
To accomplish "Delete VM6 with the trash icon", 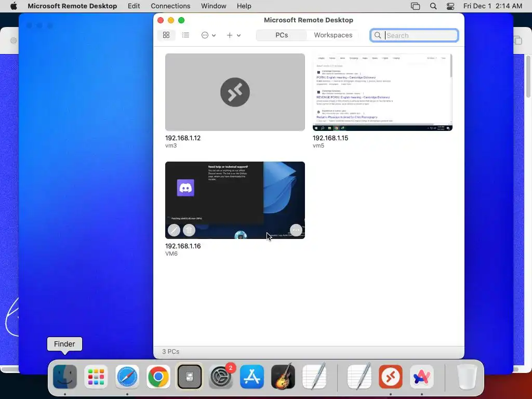I will [189, 230].
